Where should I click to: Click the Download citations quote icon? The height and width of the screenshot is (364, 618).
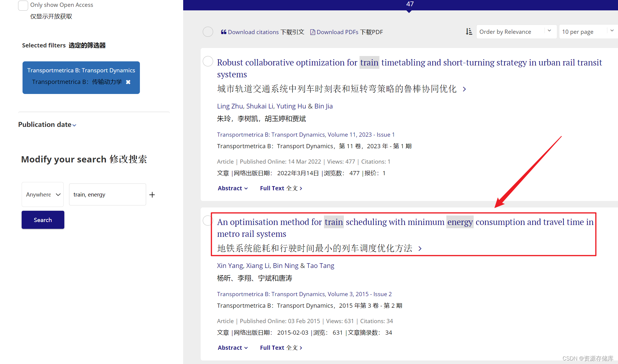(x=223, y=32)
